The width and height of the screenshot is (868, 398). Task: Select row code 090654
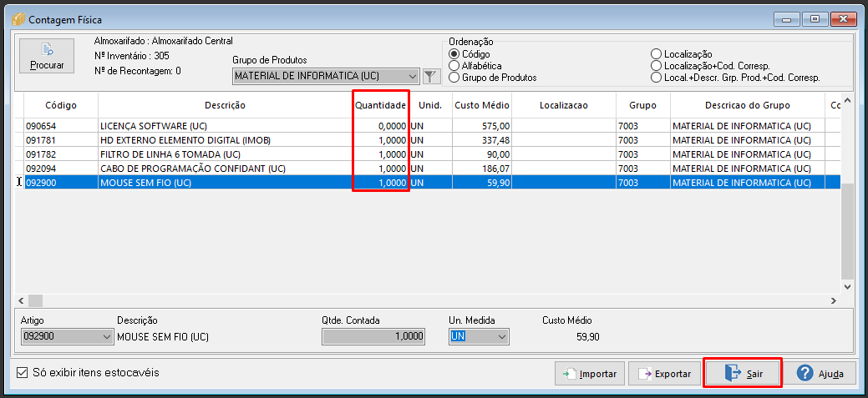tap(61, 126)
